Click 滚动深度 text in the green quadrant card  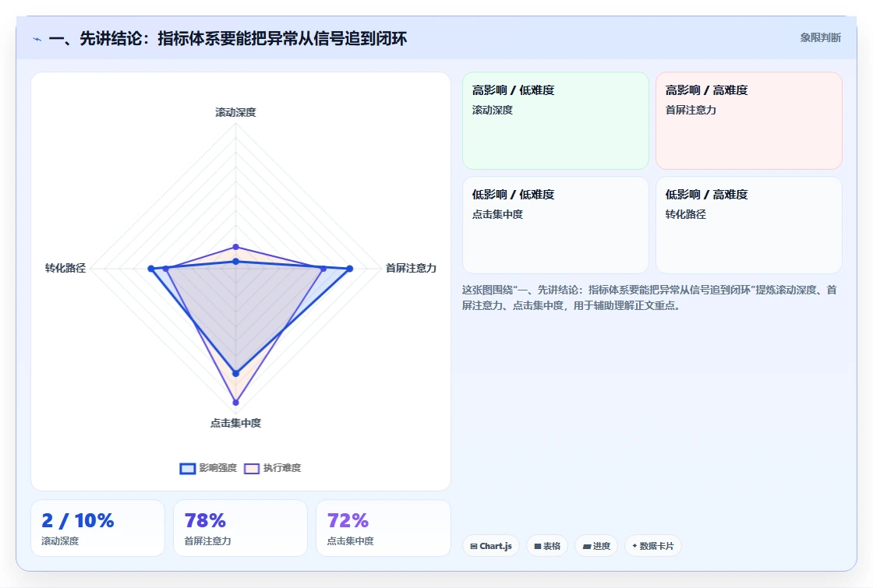[493, 110]
